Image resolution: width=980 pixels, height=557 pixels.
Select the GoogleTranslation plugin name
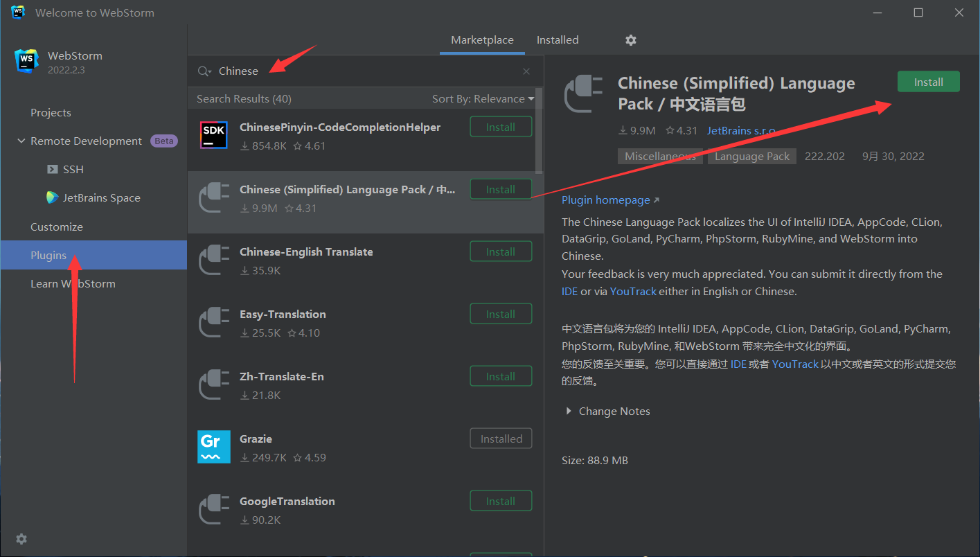[x=287, y=501]
